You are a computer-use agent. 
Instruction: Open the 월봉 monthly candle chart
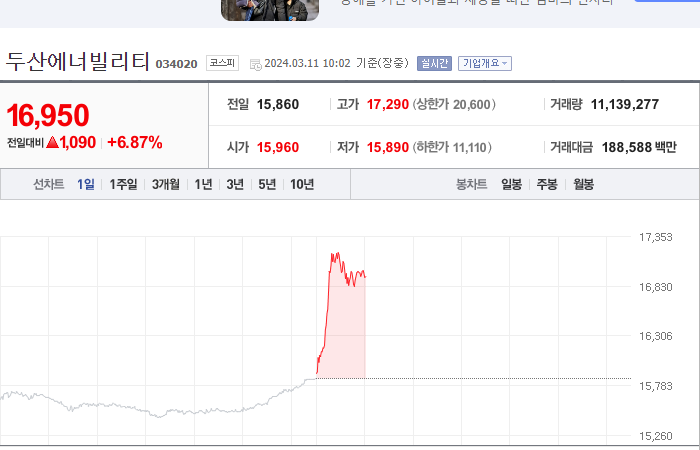click(x=583, y=184)
